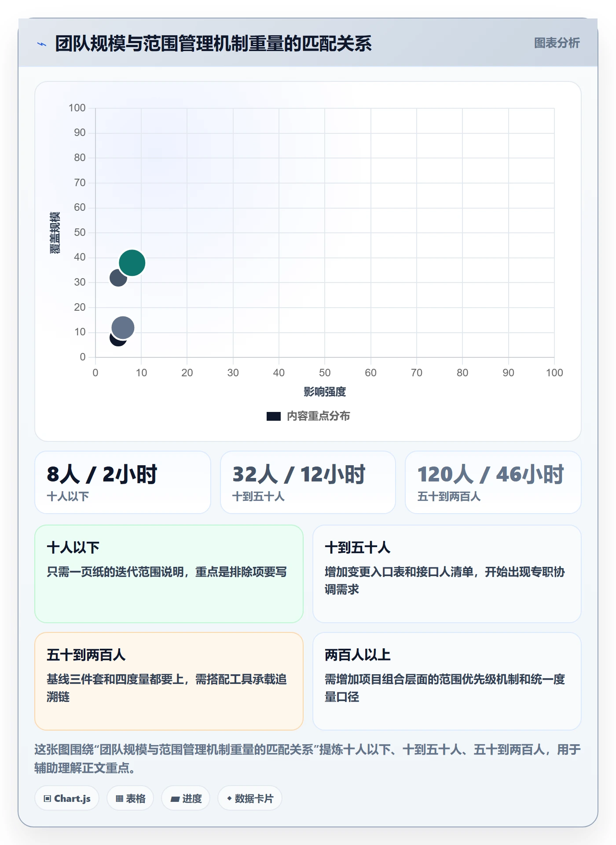Open the 8人 / 2小时 stat card
Screen dimensions: 616x845
(123, 482)
